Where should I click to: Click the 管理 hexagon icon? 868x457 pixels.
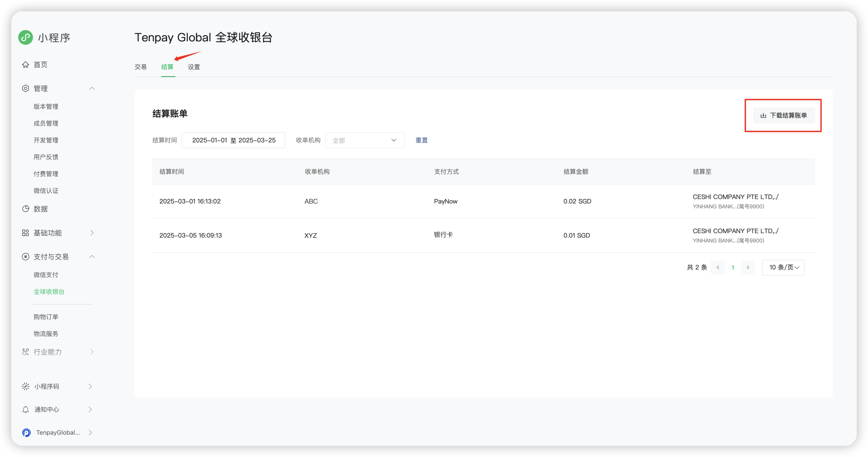26,89
